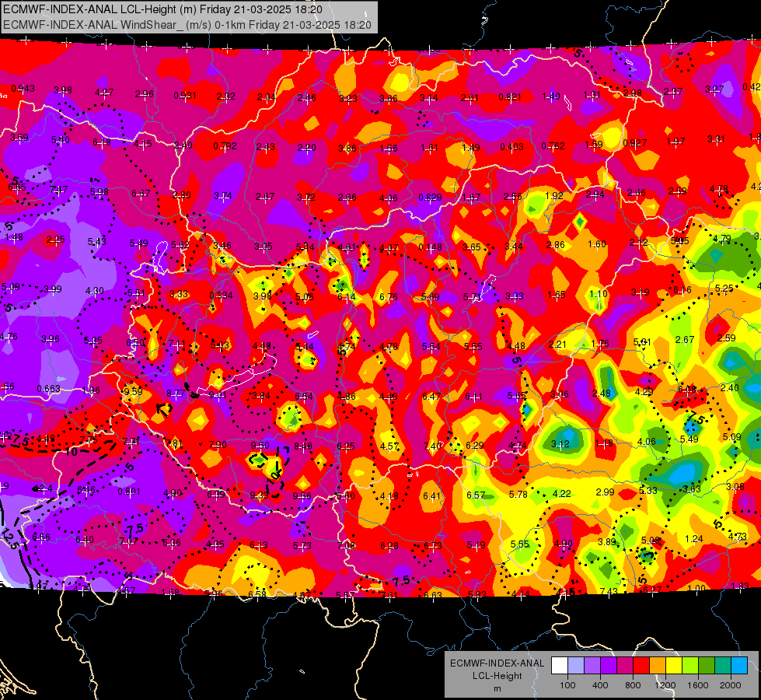Click the wind shear value 9.50
The width and height of the screenshot is (761, 700).
(x=260, y=446)
